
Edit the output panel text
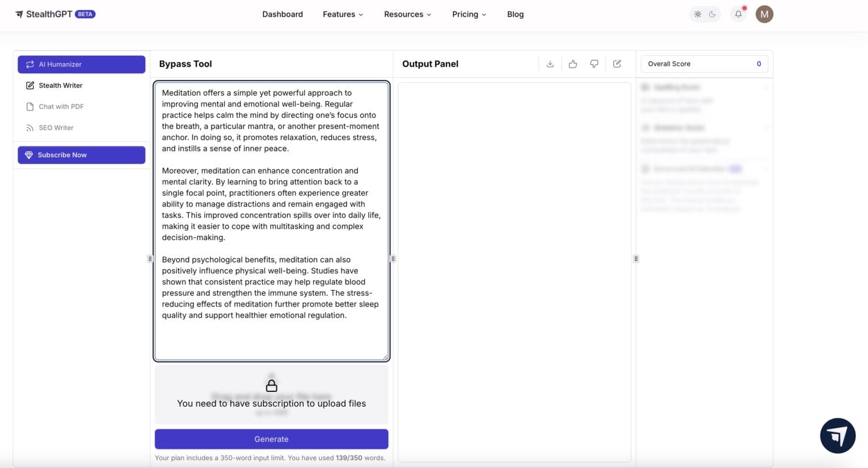pos(617,64)
